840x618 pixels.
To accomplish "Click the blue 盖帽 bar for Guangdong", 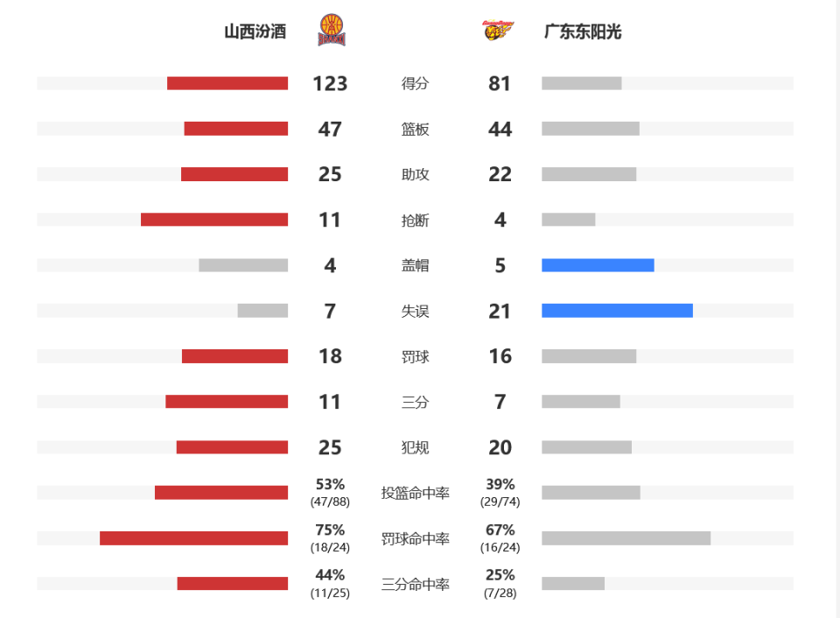I will (x=598, y=265).
